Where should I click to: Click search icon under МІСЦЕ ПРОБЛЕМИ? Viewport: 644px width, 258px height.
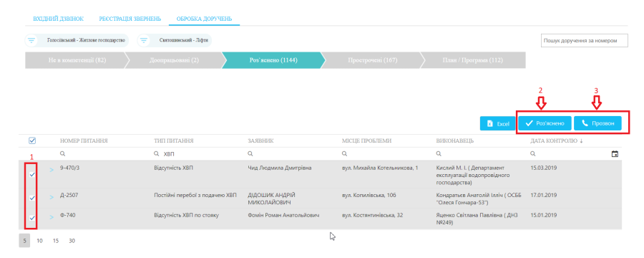(344, 153)
